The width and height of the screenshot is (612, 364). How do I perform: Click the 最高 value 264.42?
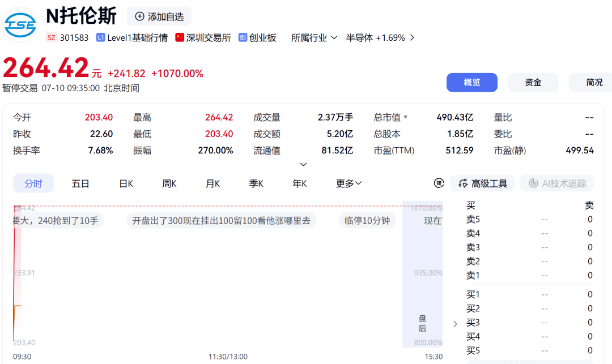[219, 117]
